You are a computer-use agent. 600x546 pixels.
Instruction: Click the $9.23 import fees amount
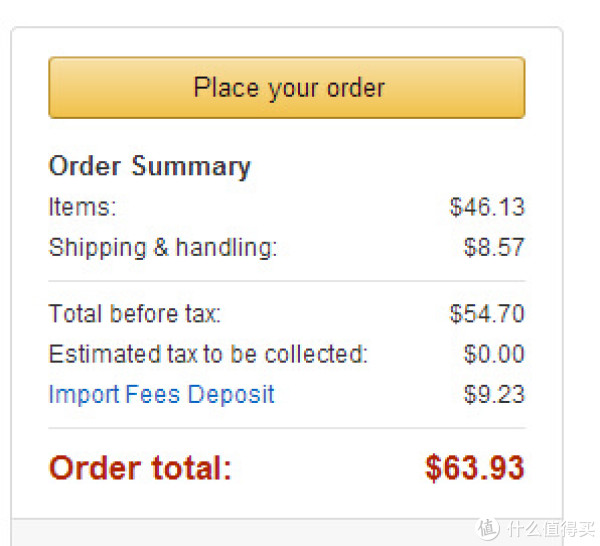coord(494,394)
